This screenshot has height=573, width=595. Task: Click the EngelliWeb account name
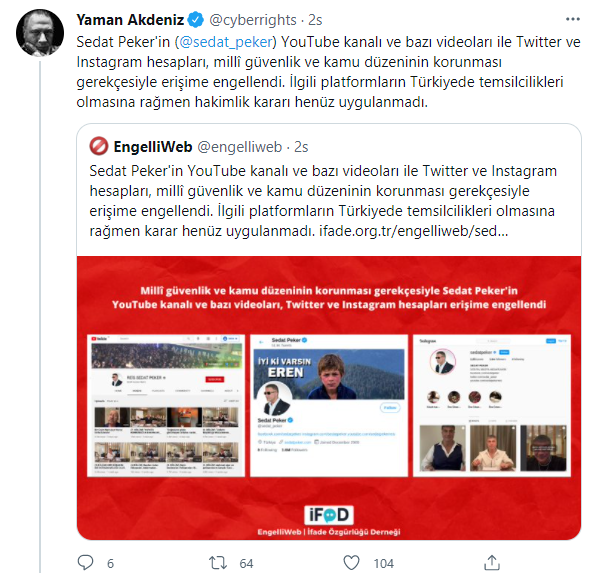click(153, 146)
